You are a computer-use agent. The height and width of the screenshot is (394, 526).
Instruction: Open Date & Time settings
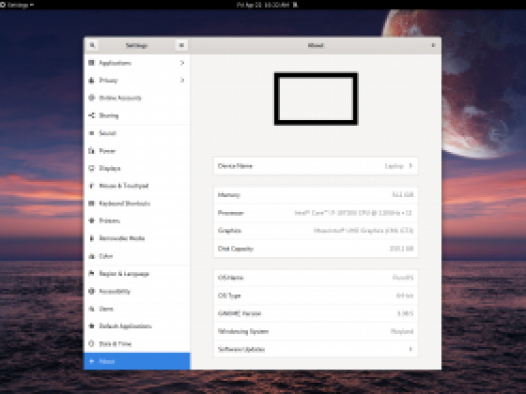coord(137,344)
